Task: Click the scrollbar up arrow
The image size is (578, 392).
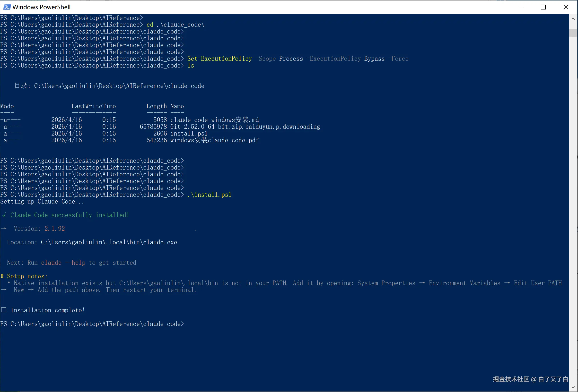Action: [x=573, y=19]
